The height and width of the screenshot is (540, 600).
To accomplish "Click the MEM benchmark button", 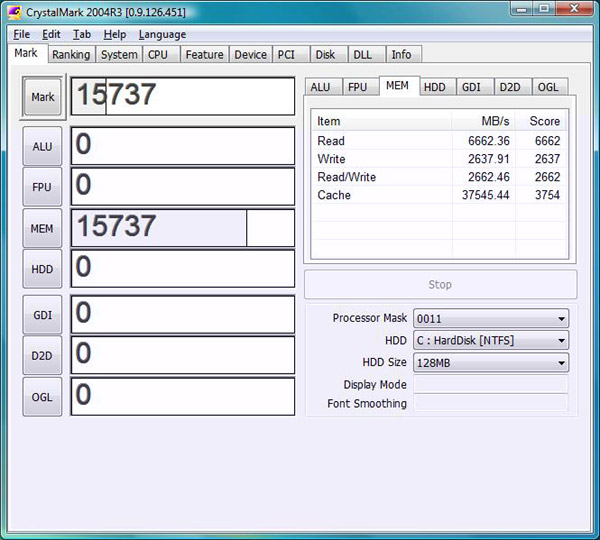I will pos(42,228).
